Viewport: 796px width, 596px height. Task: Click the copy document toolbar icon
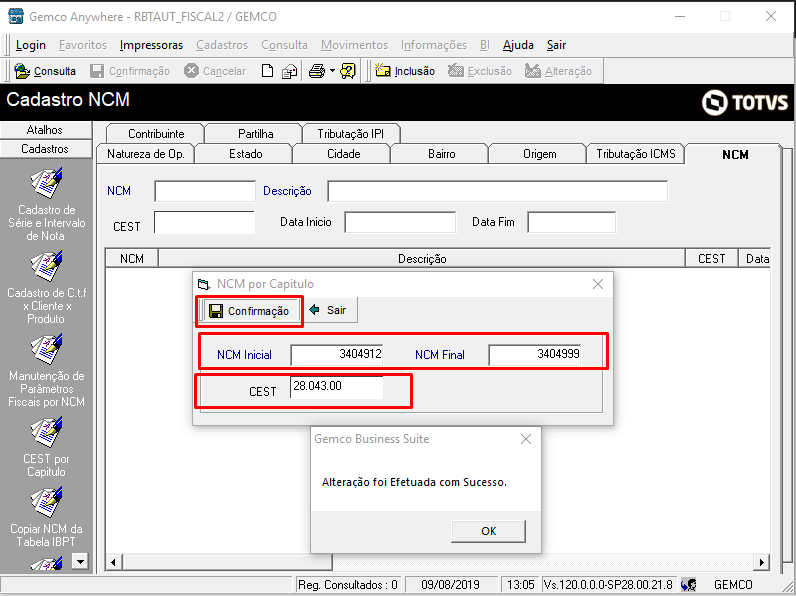(289, 71)
